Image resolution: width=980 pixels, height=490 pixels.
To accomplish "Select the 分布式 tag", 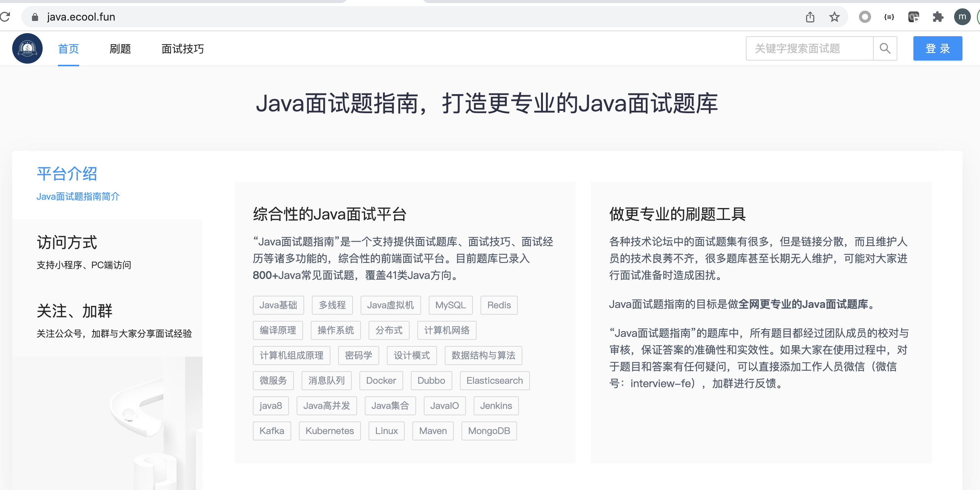I will coord(389,330).
